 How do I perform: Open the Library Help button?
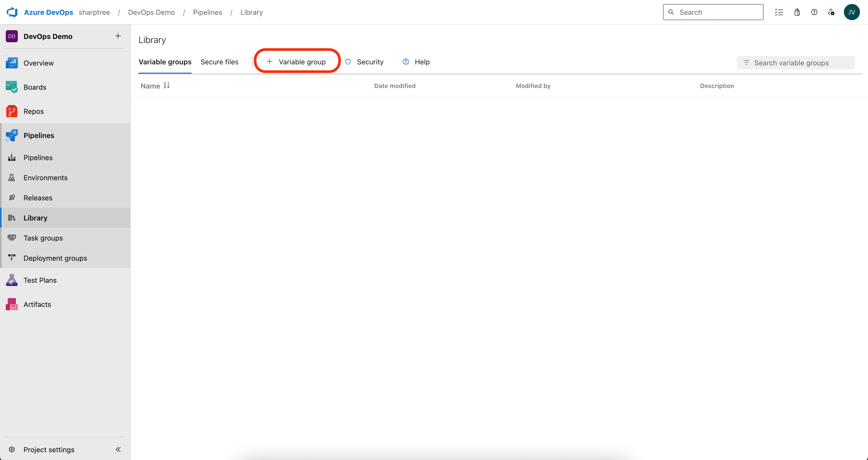tap(416, 62)
